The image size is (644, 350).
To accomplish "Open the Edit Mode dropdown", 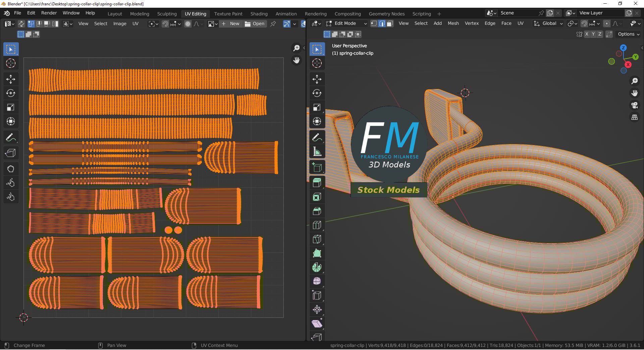I will [346, 24].
